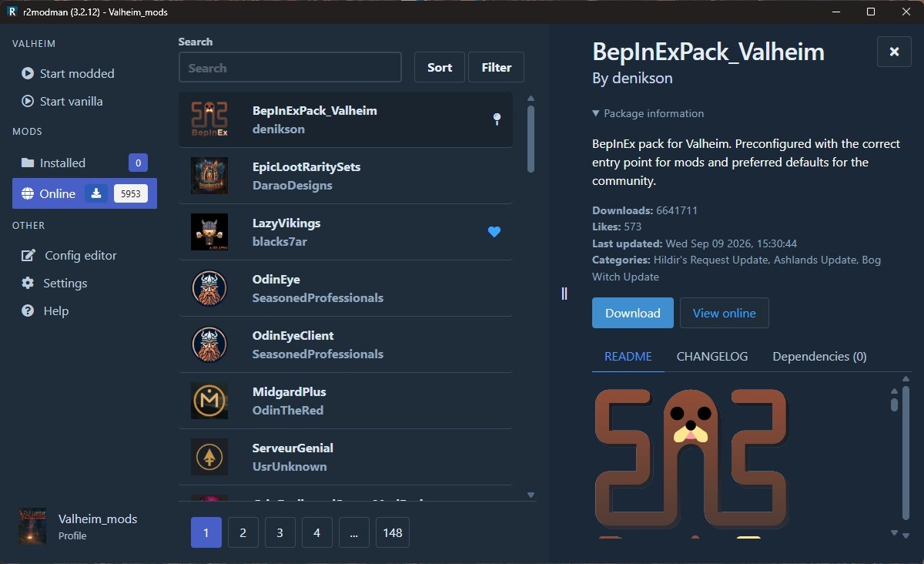Select the ServeurGenial mod name
Screen dimensions: 924x564
pyautogui.click(x=293, y=448)
